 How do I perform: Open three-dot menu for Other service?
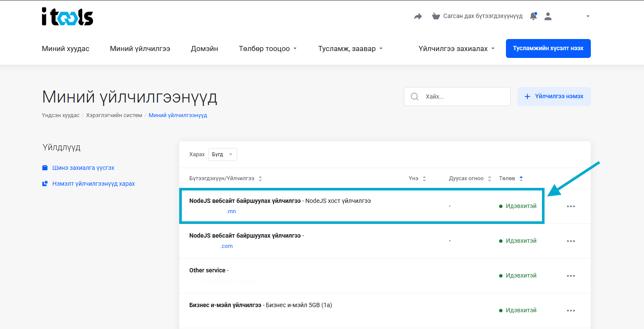571,276
